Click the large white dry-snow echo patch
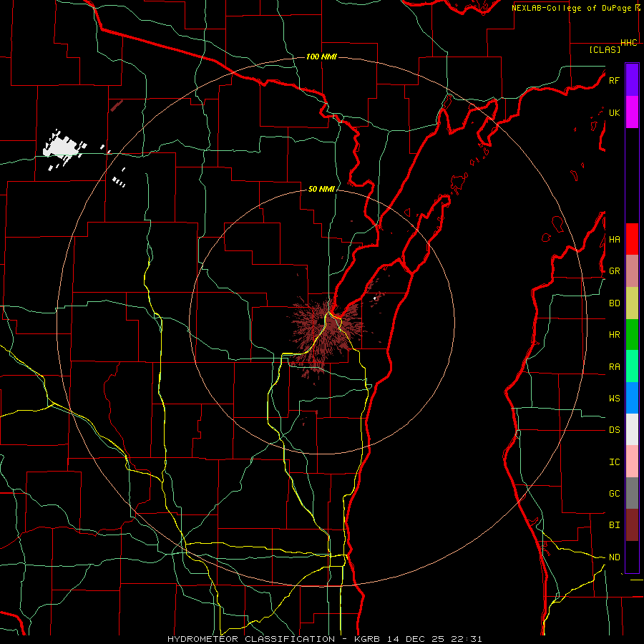The height and width of the screenshot is (644, 644). (x=63, y=147)
